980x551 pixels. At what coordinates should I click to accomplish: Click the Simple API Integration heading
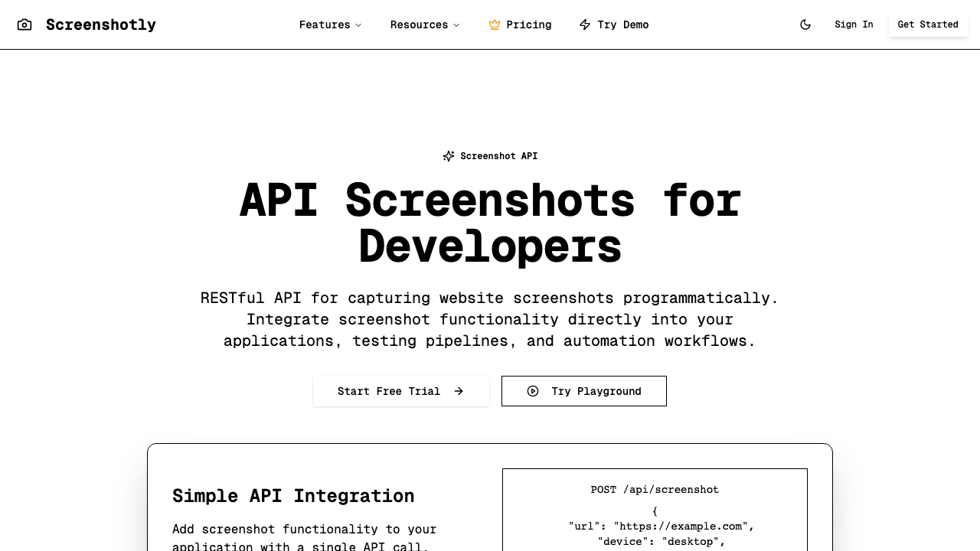pyautogui.click(x=293, y=496)
